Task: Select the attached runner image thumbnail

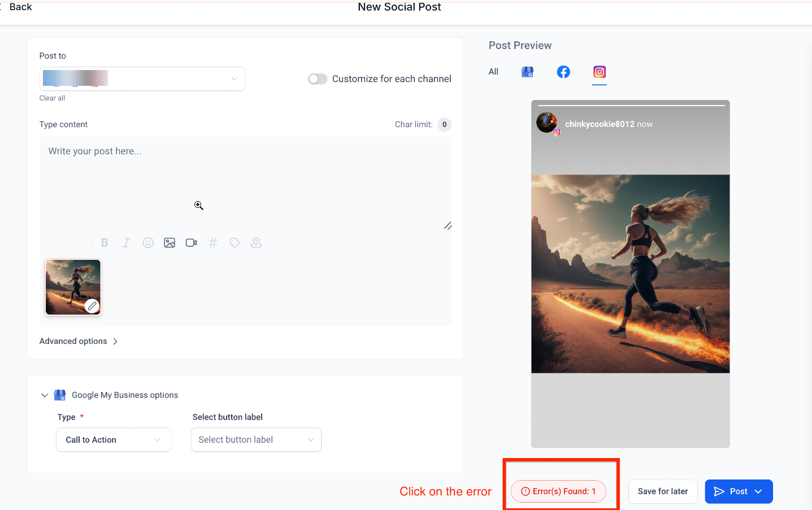Action: tap(73, 287)
